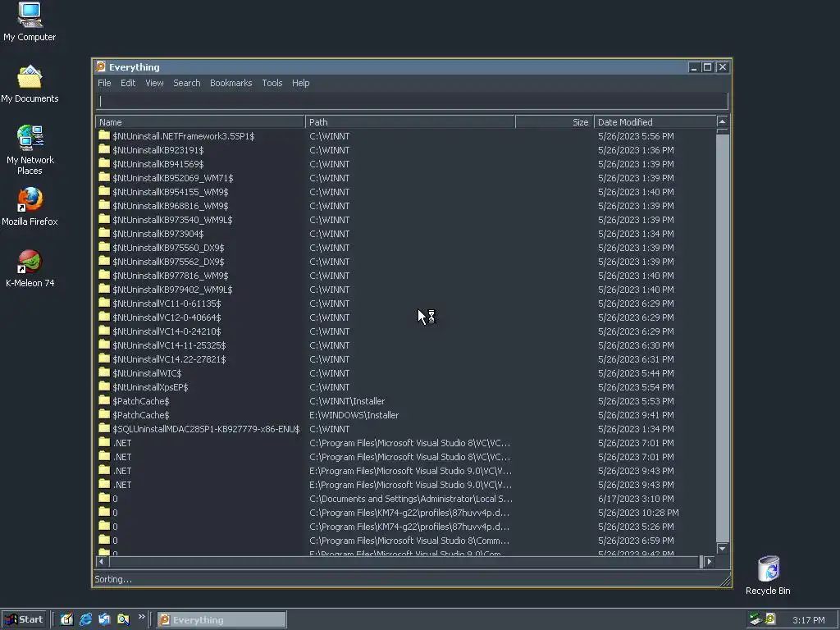This screenshot has width=840, height=630.
Task: Select folder icon of $NtUninstallKB923191$
Action: [x=104, y=149]
